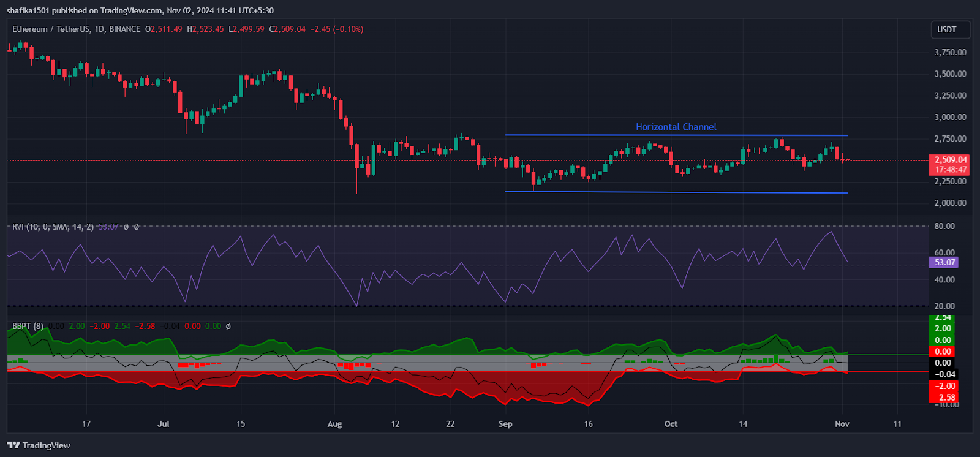This screenshot has width=980, height=457.
Task: Click the 17:48:47 bar countdown label
Action: pyautogui.click(x=951, y=170)
